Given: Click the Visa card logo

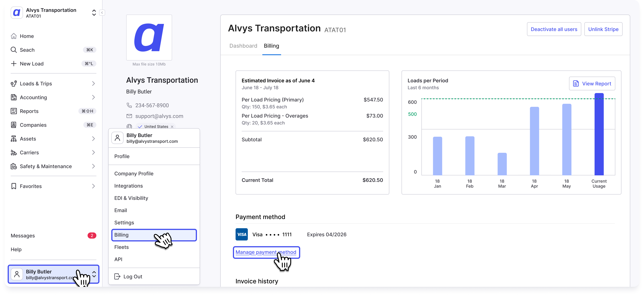Looking at the screenshot, I should click(241, 234).
